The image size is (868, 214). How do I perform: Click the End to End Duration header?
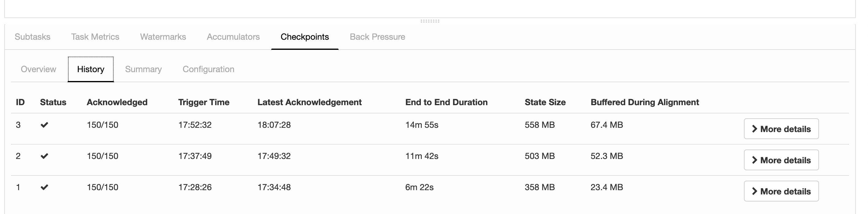[446, 102]
